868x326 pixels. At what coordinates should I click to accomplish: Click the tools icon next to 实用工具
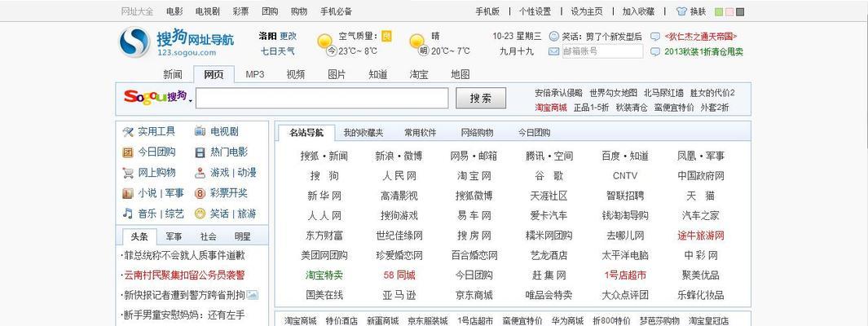coord(128,132)
